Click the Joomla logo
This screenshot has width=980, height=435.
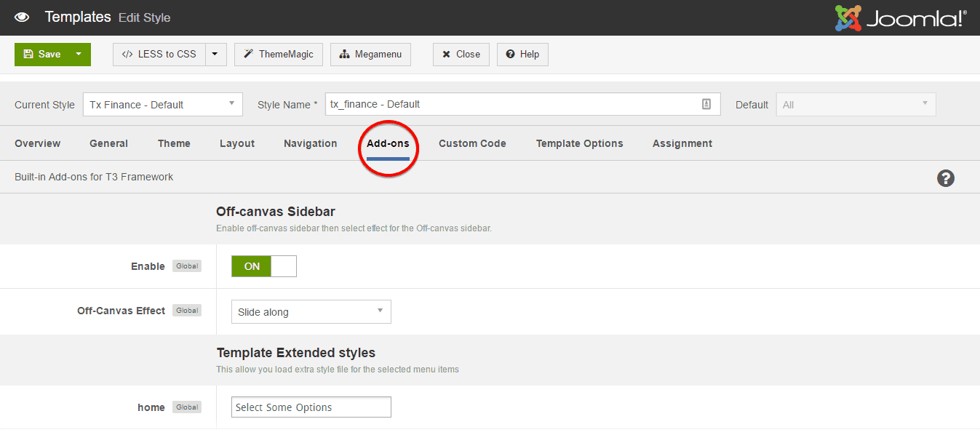point(901,18)
